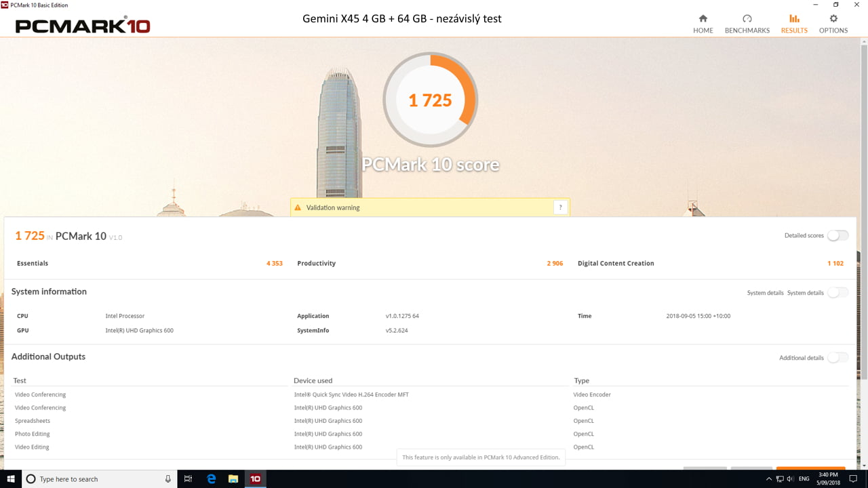Click the Validation warning banner text

pyautogui.click(x=333, y=207)
